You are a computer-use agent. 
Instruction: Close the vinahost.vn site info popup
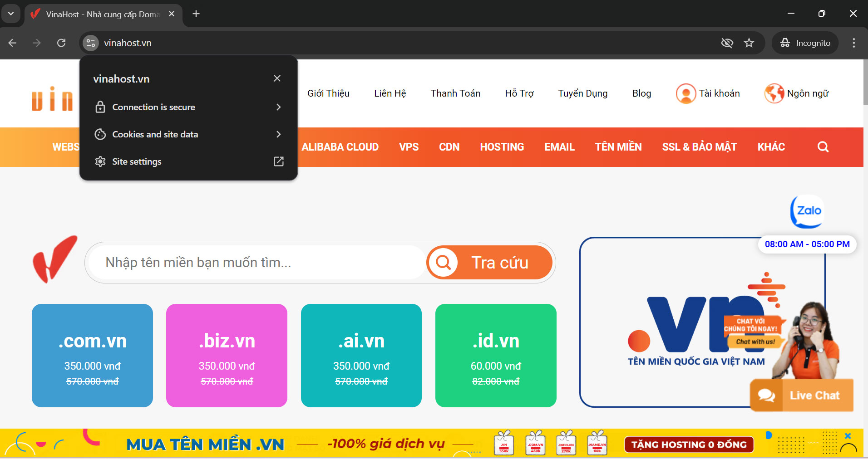click(x=277, y=78)
